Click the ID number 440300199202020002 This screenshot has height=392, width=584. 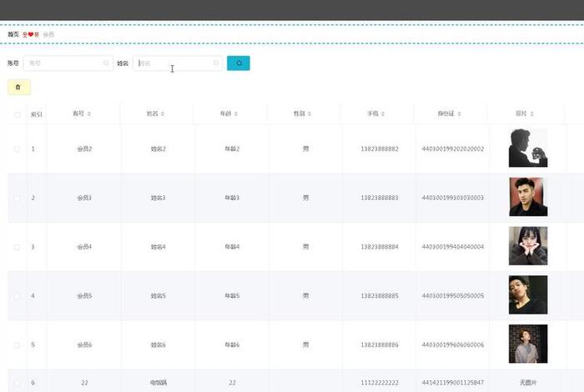tap(453, 149)
